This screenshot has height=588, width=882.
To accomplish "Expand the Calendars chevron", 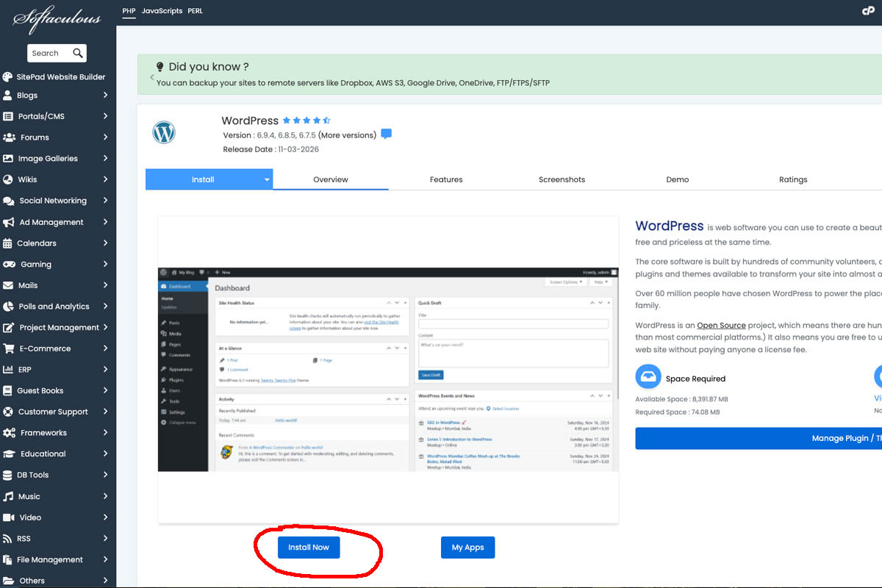I will (x=106, y=243).
